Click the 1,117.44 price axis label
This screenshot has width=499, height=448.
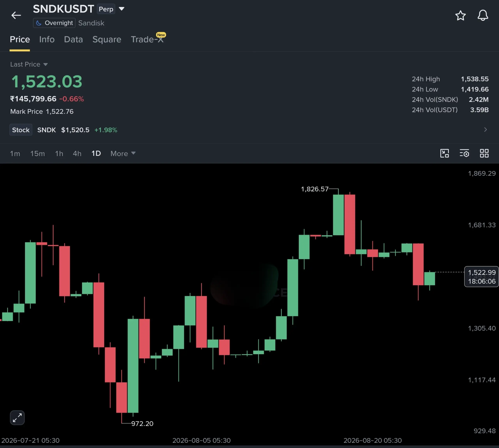tap(482, 380)
